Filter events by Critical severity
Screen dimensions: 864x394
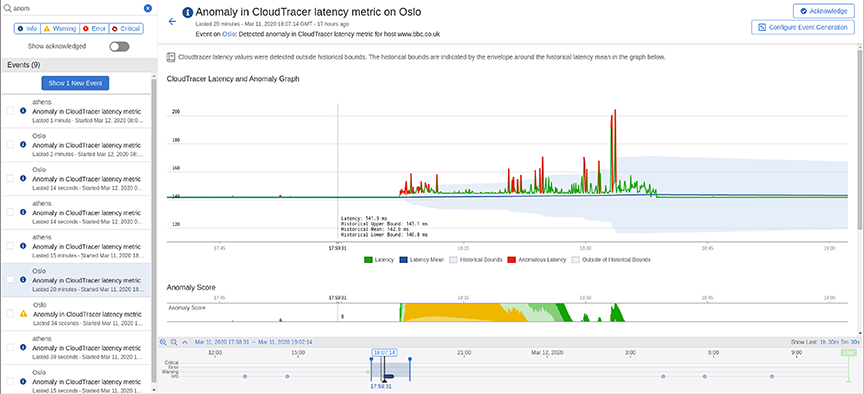tap(125, 28)
